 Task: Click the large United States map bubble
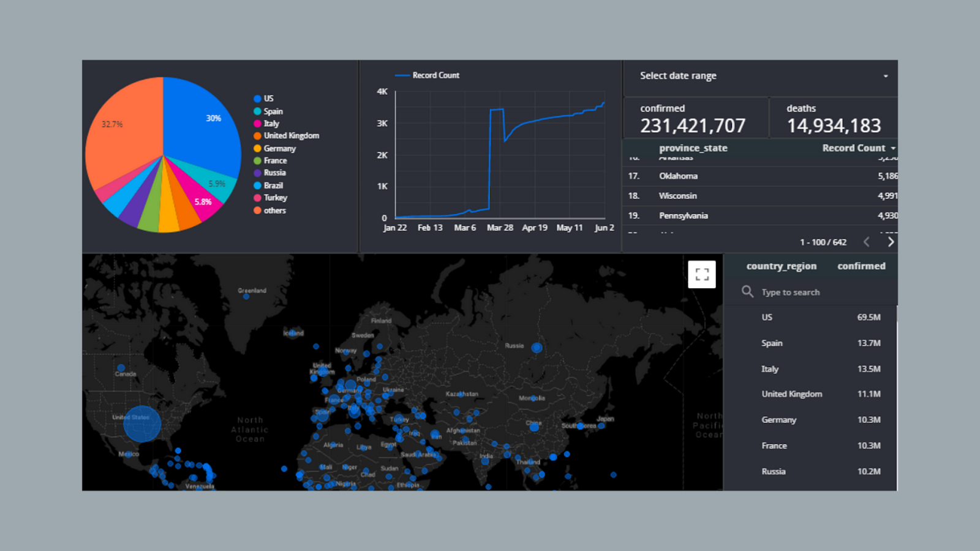click(142, 424)
